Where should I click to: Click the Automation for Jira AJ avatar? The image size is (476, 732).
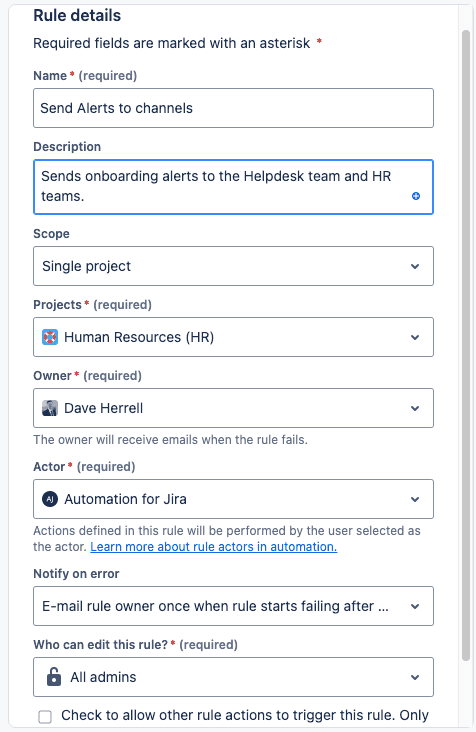[x=50, y=499]
